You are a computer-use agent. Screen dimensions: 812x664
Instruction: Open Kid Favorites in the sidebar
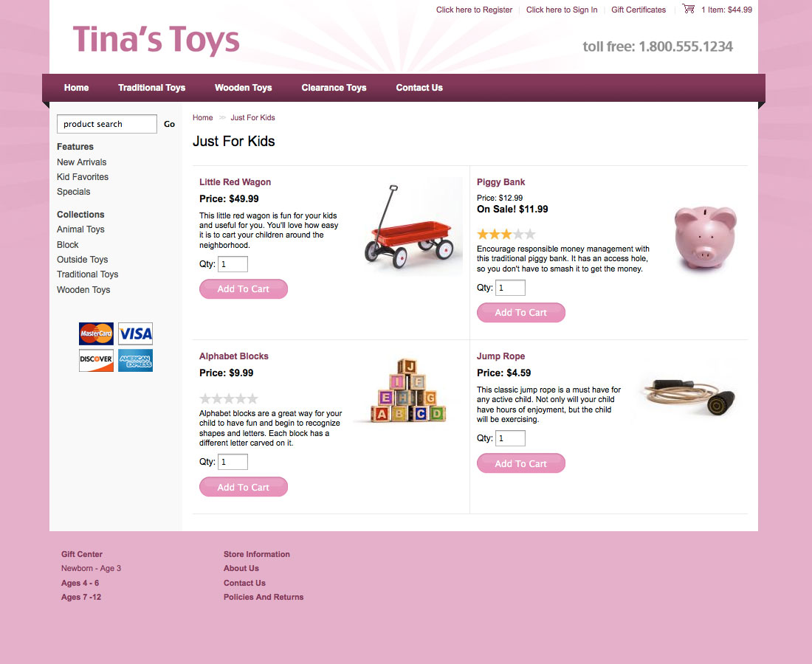pyautogui.click(x=83, y=177)
